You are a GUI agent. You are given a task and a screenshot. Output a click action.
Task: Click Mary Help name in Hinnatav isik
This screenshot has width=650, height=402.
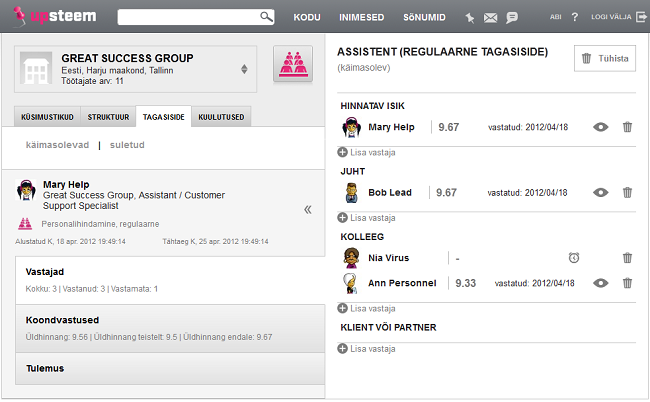click(391, 127)
